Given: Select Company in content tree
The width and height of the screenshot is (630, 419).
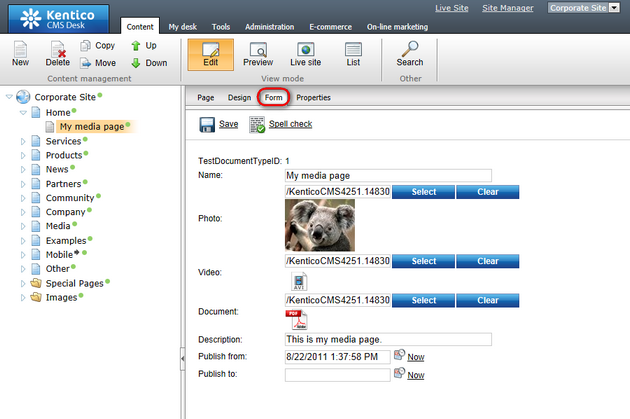Looking at the screenshot, I should [65, 212].
